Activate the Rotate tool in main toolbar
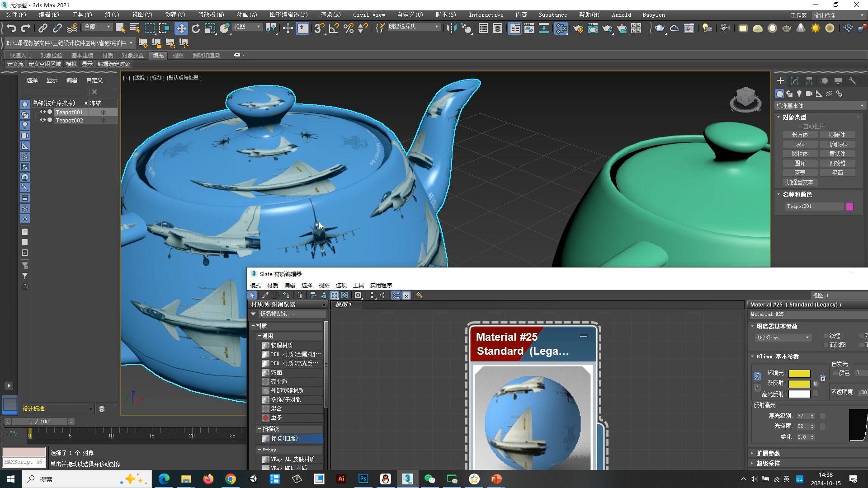Viewport: 868px width, 488px height. pyautogui.click(x=196, y=28)
